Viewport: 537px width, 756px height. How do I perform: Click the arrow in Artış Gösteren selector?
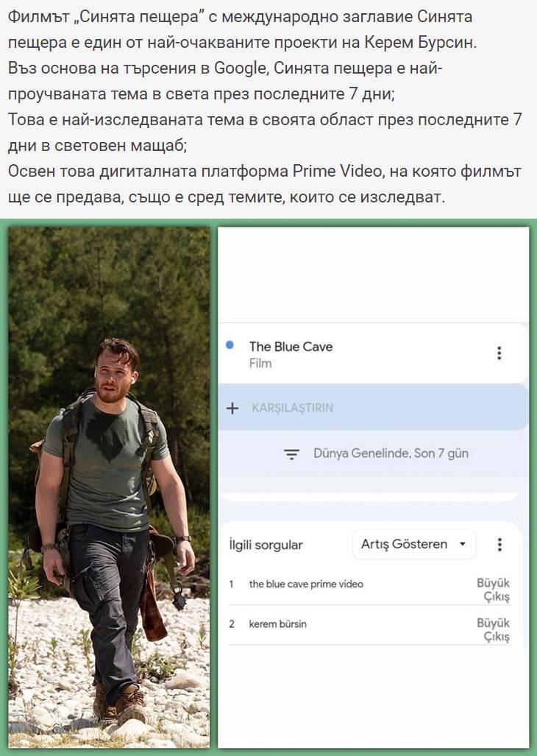[x=463, y=544]
